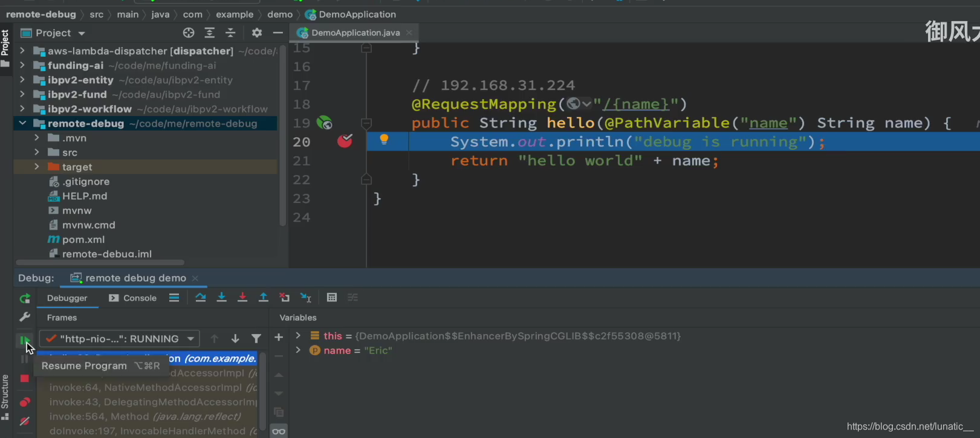Close the remote debug demo tab
Screen dimensions: 980x438
[195, 278]
